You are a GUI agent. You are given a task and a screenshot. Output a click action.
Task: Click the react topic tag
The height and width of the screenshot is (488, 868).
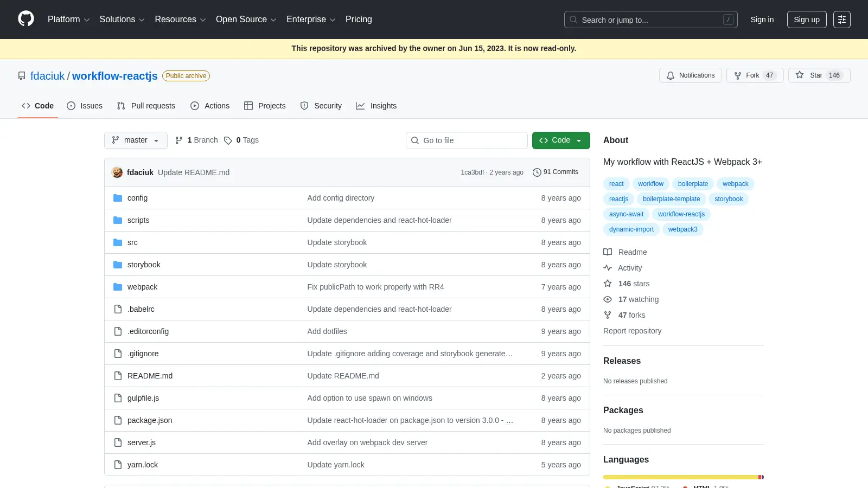(x=616, y=184)
